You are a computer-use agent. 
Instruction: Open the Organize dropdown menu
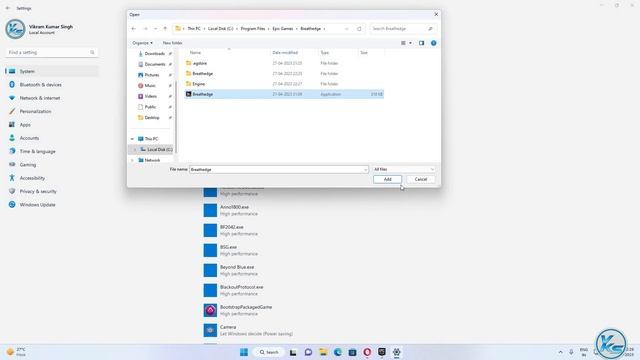point(142,43)
